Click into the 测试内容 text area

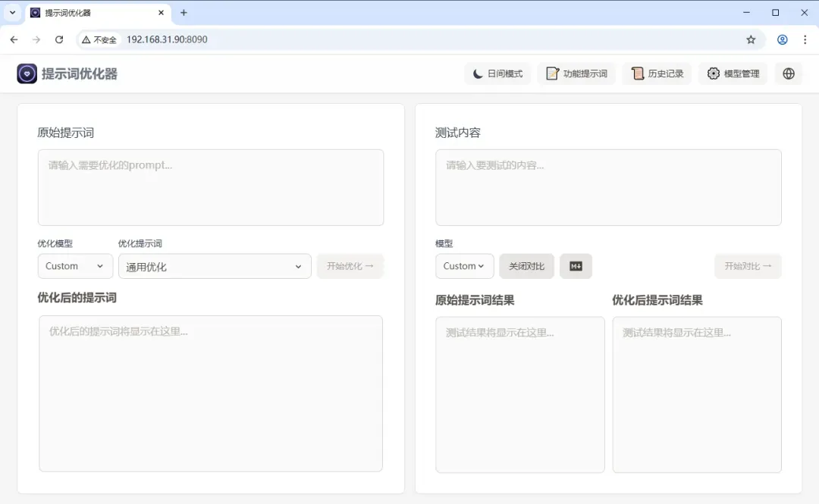coord(608,187)
